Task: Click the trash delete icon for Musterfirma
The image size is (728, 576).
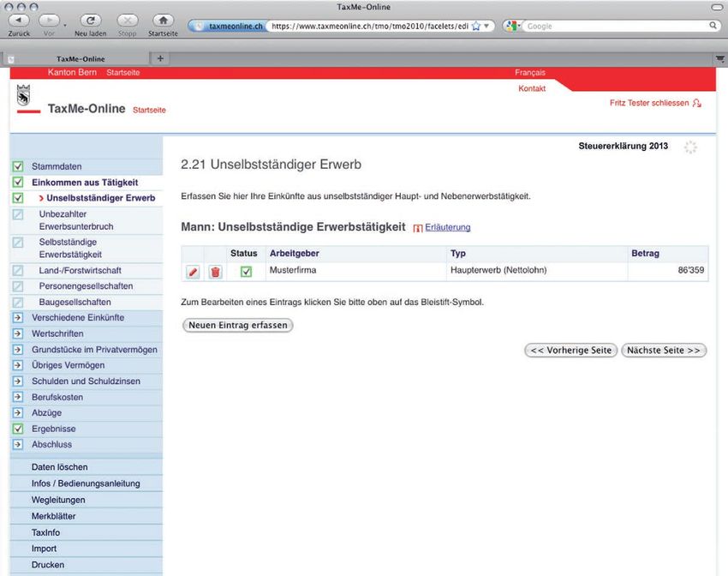Action: [x=215, y=272]
